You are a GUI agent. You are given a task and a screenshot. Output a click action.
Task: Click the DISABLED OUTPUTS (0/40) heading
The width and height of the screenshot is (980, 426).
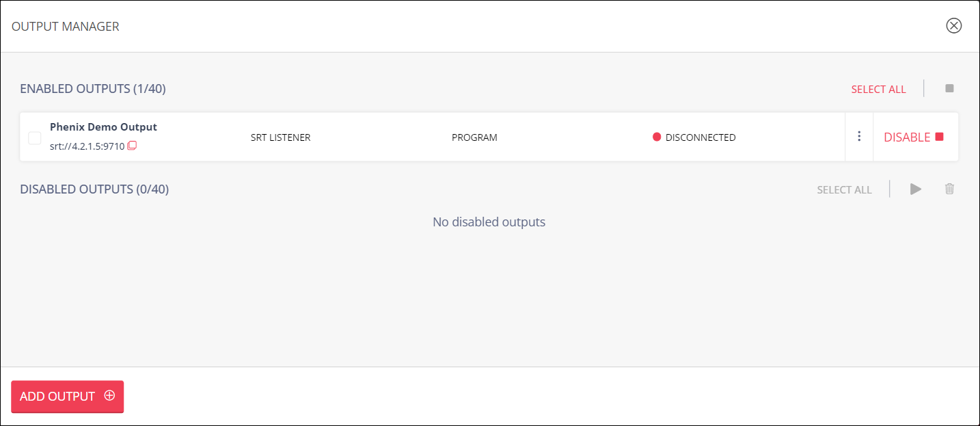(94, 189)
